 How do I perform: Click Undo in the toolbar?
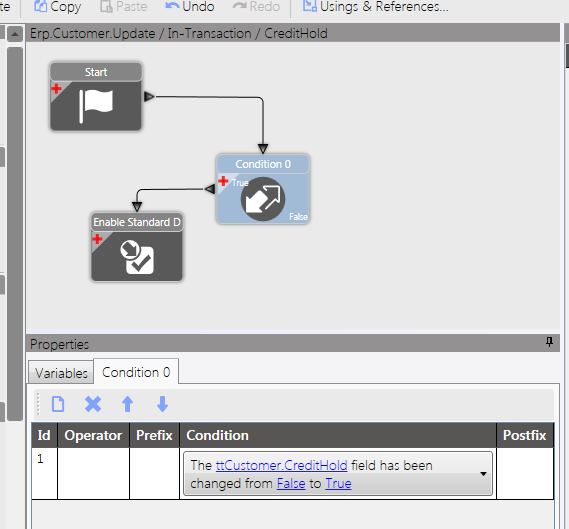[x=189, y=7]
